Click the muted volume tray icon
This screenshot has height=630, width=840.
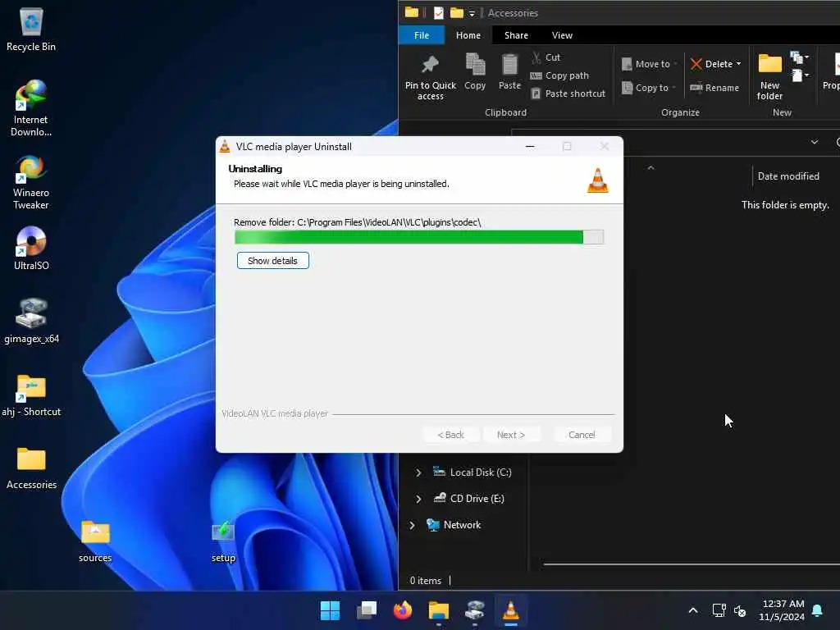pos(740,610)
